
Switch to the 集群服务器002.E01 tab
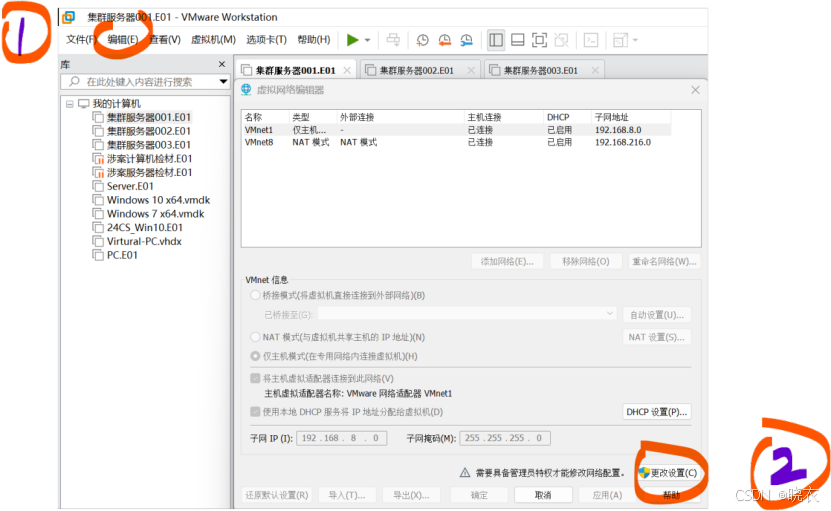(x=417, y=71)
